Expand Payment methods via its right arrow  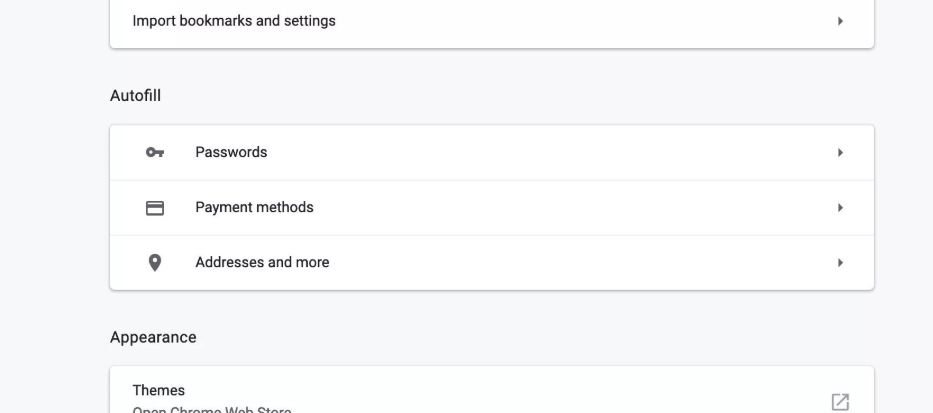coord(840,208)
